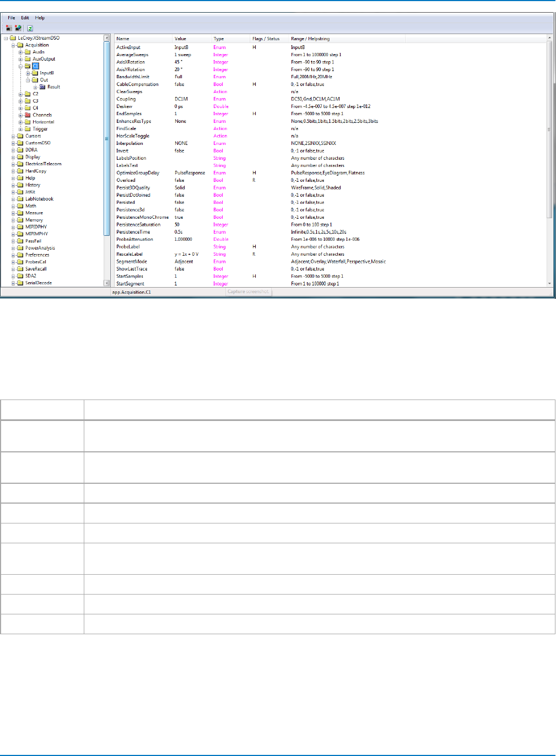Click the folder icon next to Measure
Viewport: 556px width, 756px height.
[20, 213]
